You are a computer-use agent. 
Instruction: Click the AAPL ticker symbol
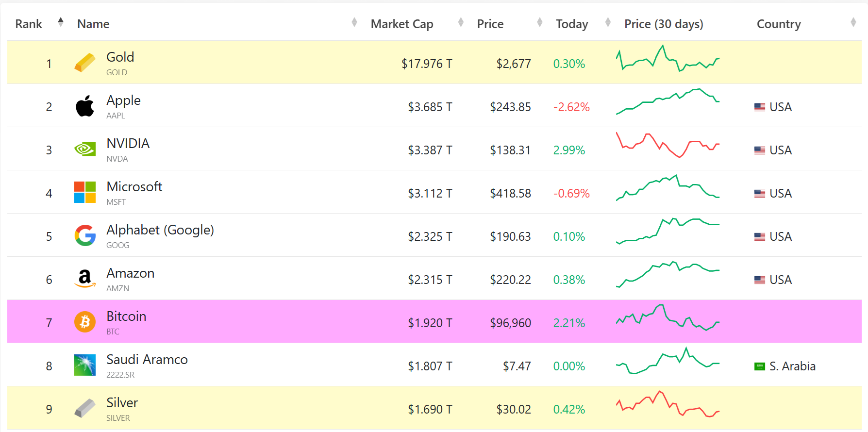[116, 116]
